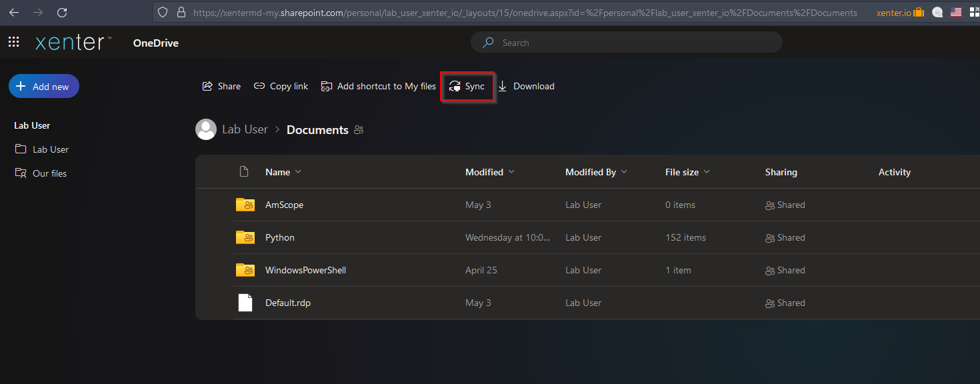Click the Default.rdp file icon
Viewport: 980px width, 384px height.
click(x=245, y=303)
